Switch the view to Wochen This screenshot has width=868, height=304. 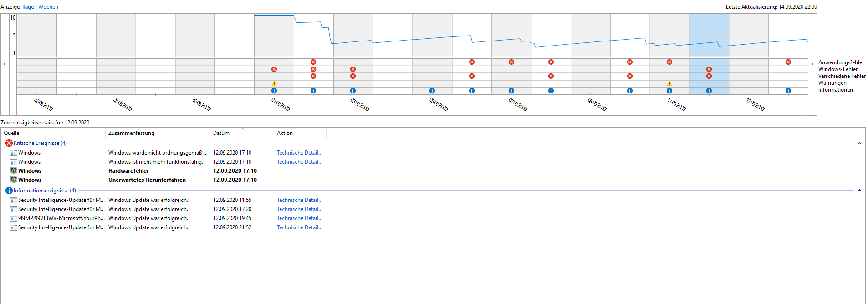tap(48, 6)
